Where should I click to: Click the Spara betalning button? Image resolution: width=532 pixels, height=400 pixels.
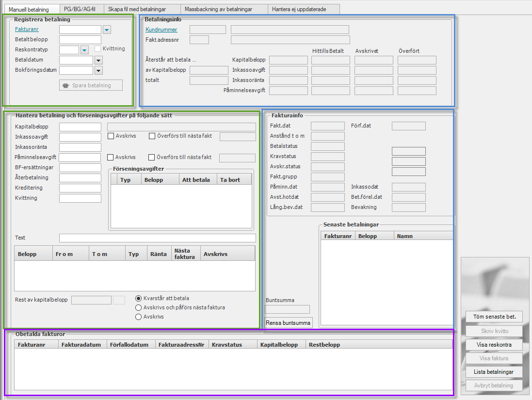(91, 85)
